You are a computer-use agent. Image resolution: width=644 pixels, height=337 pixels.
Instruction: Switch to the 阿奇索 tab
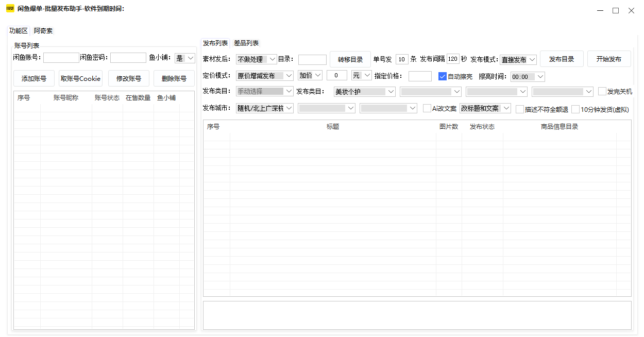tap(43, 31)
